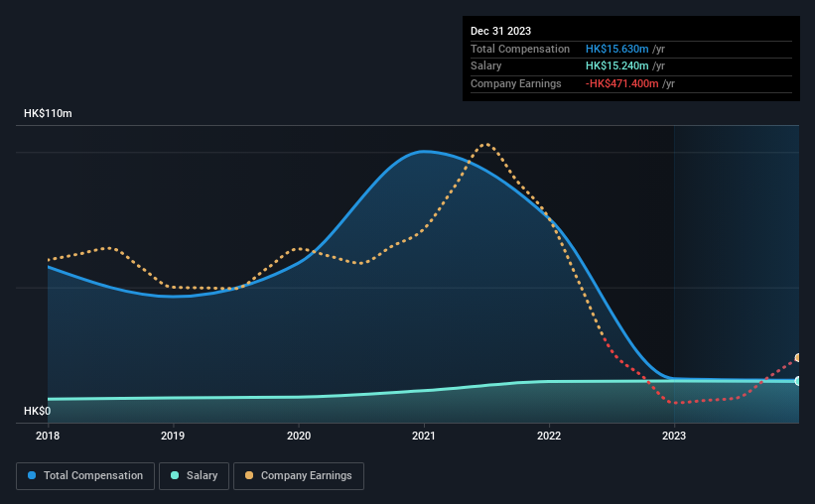
Task: Click the Salary tooltip row label
Action: click(486, 66)
